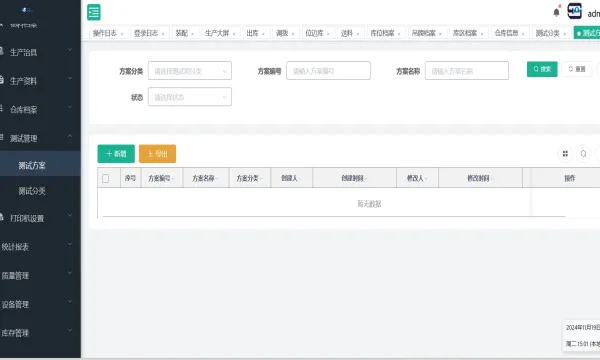Click the grid column-settings icon above table
This screenshot has width=600, height=360.
(565, 154)
